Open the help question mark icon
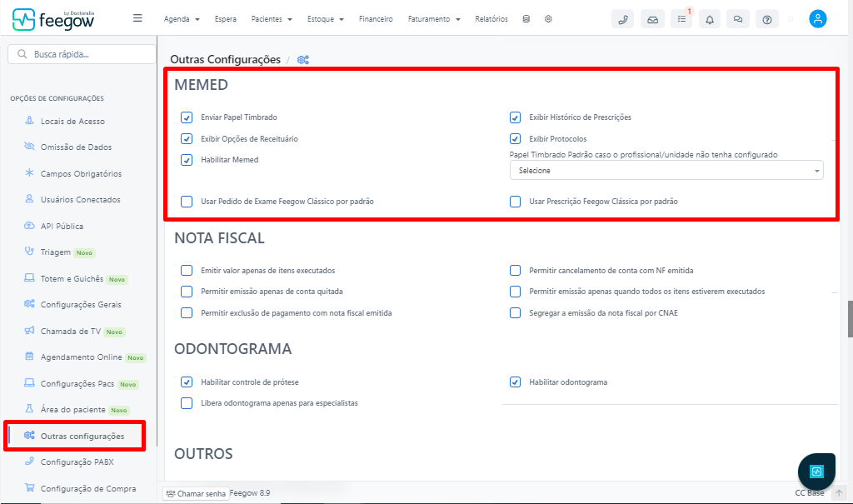The width and height of the screenshot is (853, 504). (x=767, y=19)
